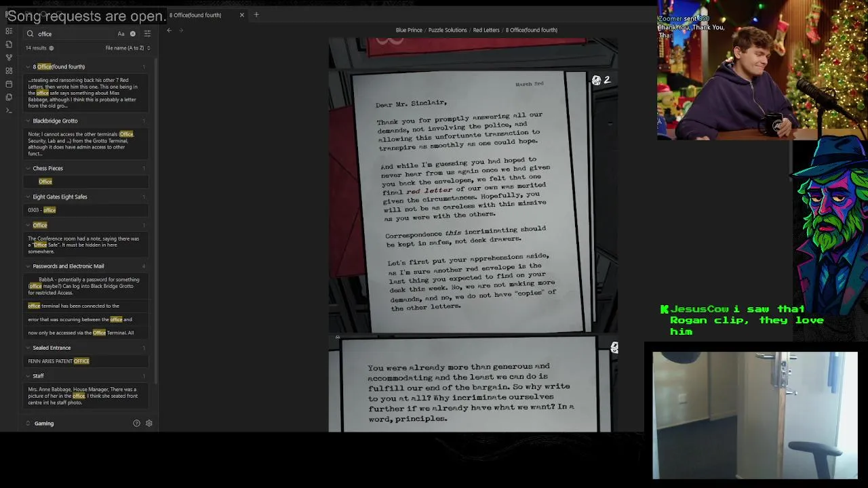Collapse the Blackbridge Grotto result group
This screenshot has width=868, height=488.
(x=28, y=121)
